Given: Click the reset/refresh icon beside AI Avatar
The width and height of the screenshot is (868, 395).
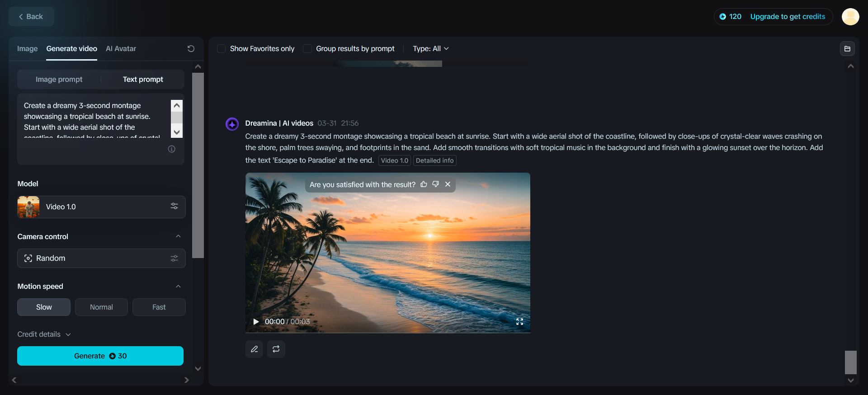Looking at the screenshot, I should [191, 48].
